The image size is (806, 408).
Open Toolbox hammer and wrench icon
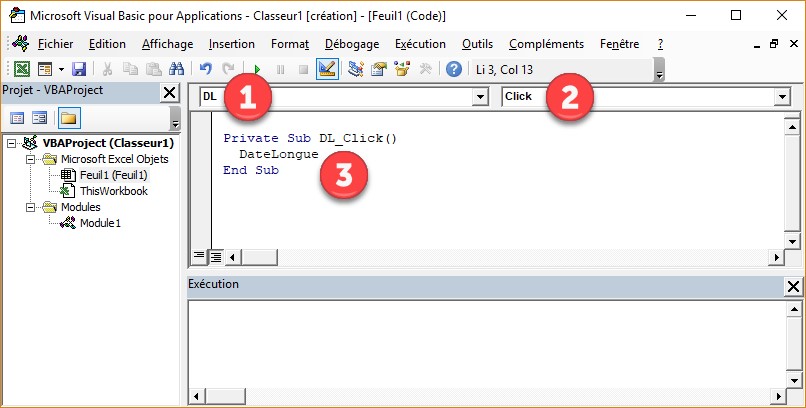click(425, 69)
